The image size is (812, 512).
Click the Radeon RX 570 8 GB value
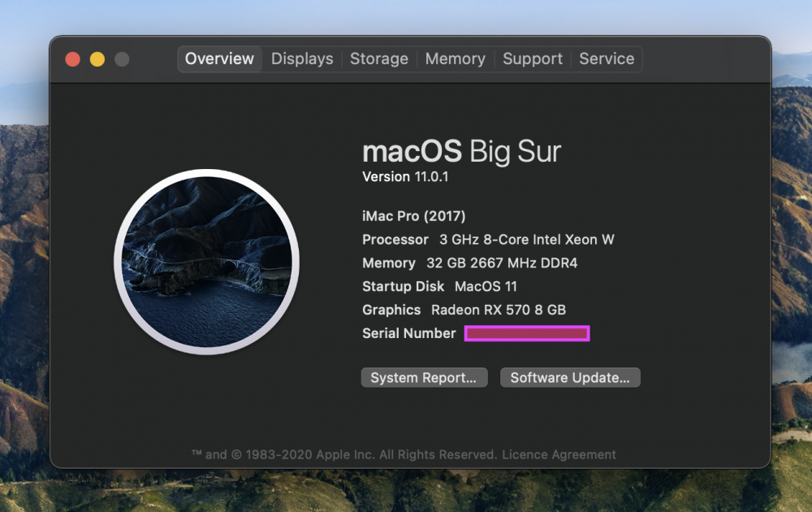(499, 310)
